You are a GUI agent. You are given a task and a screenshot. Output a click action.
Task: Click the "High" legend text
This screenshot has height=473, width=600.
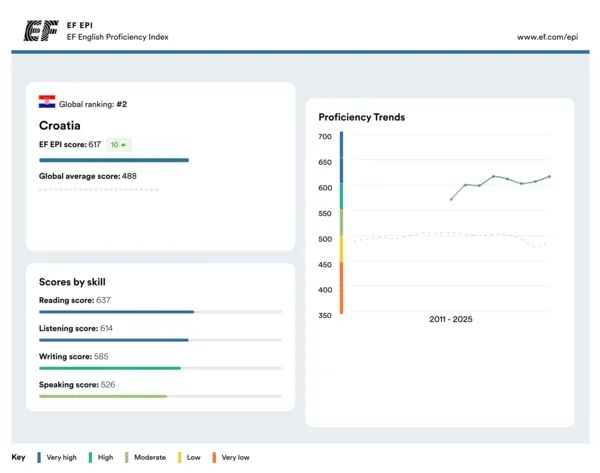(x=105, y=457)
